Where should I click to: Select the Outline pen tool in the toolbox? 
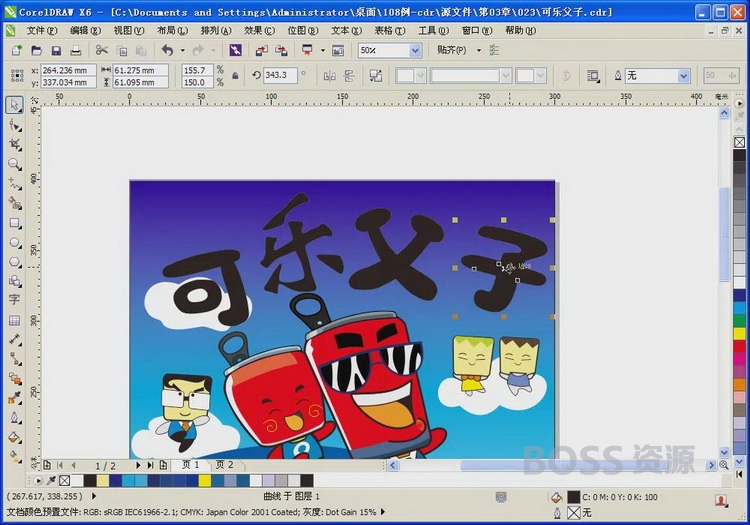(15, 417)
